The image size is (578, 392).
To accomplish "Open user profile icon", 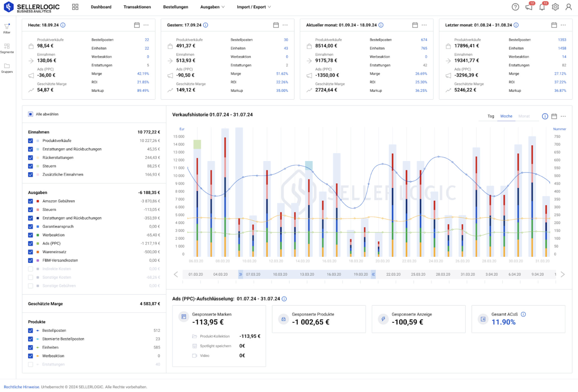I will (568, 7).
